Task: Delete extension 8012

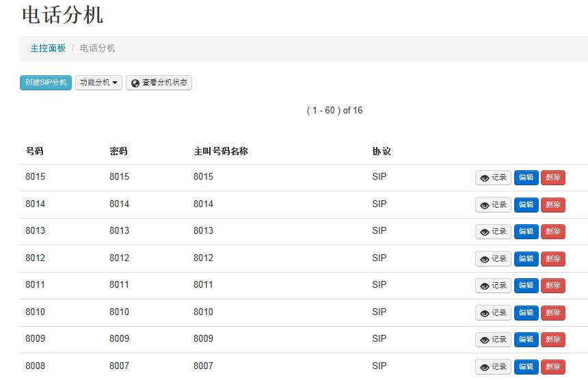Action: pyautogui.click(x=552, y=258)
